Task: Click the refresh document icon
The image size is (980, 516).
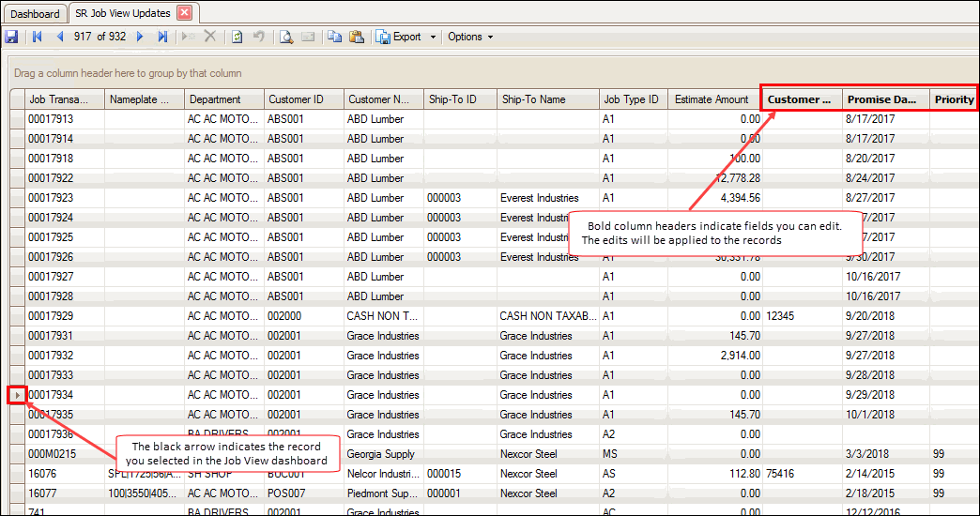Action: (237, 37)
